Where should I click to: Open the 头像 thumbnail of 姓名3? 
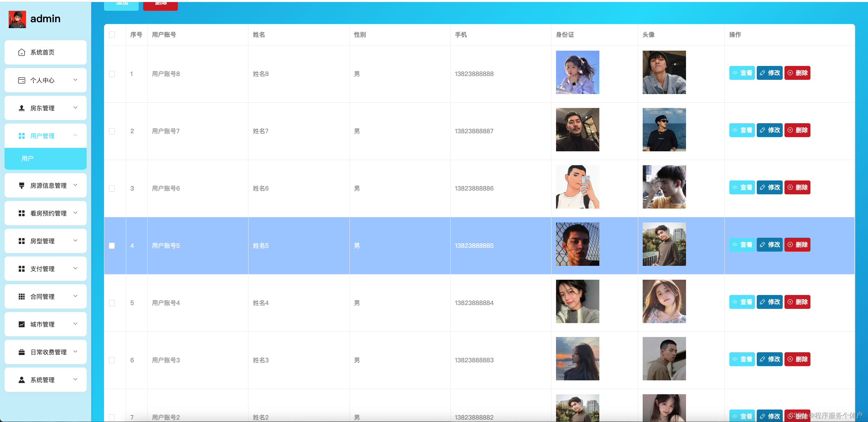[664, 358]
